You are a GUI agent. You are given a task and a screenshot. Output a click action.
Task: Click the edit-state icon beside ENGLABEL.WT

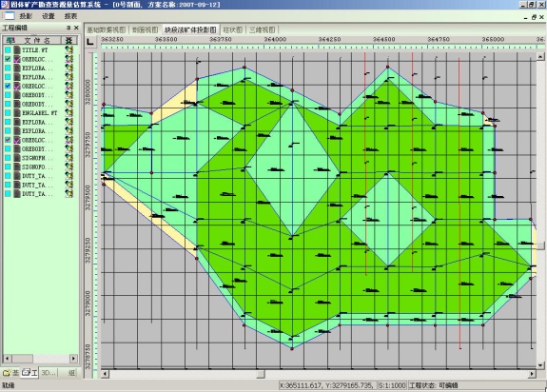point(69,113)
